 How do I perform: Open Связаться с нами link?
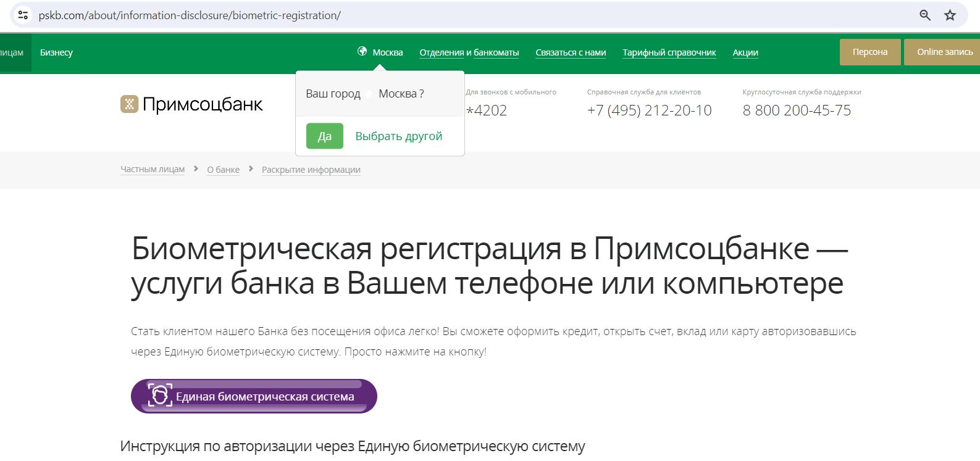(x=571, y=52)
